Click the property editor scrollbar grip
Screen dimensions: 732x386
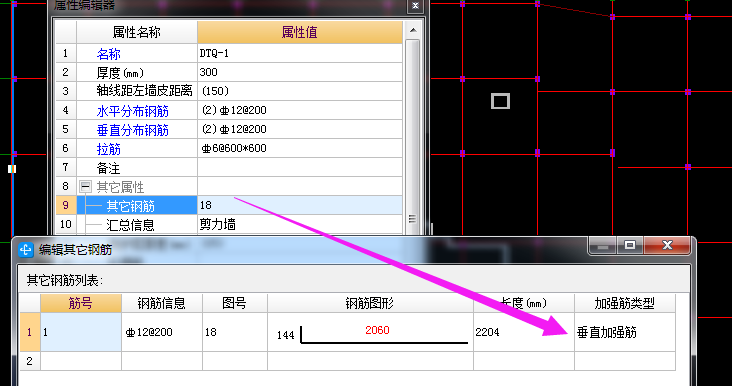[412, 218]
